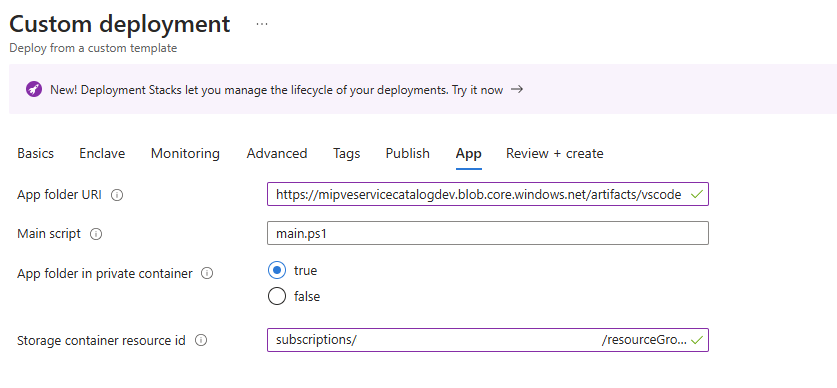
Task: Switch to the Basics tab
Action: pyautogui.click(x=35, y=154)
